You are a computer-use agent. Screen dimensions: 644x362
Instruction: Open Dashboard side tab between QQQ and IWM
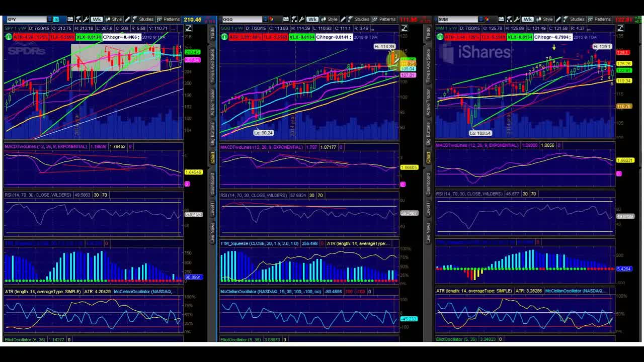click(x=428, y=184)
